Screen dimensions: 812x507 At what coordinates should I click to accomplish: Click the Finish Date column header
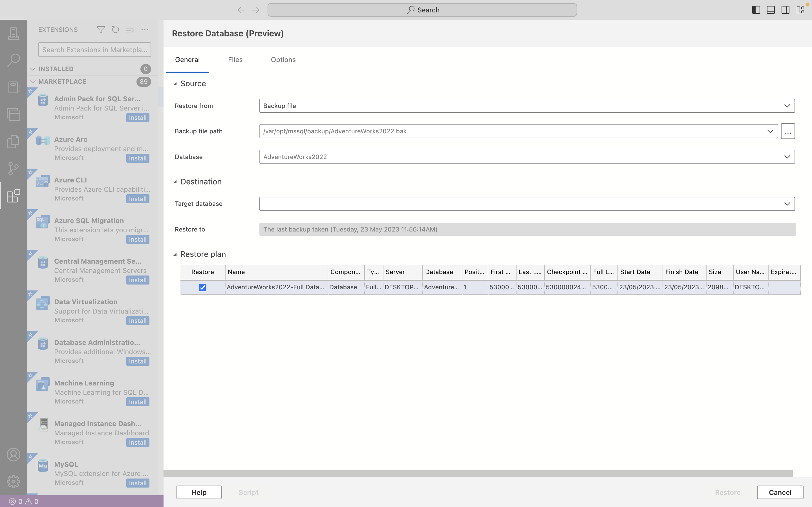(x=684, y=272)
